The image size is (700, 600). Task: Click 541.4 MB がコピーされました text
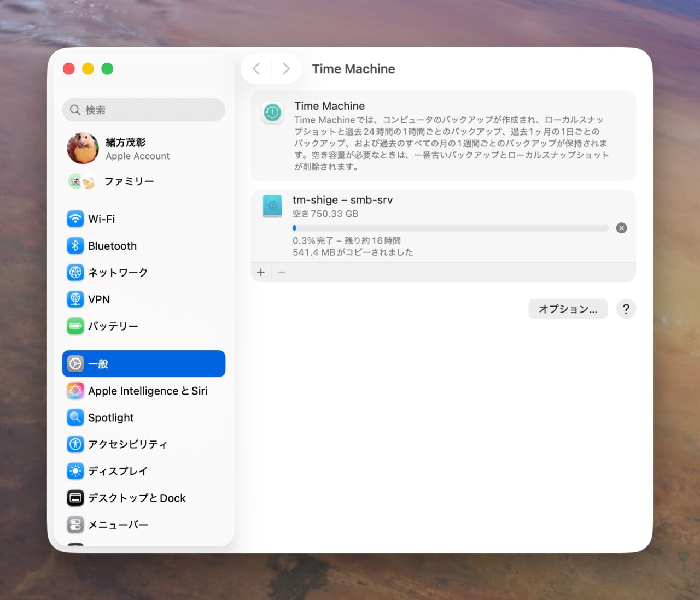[353, 252]
